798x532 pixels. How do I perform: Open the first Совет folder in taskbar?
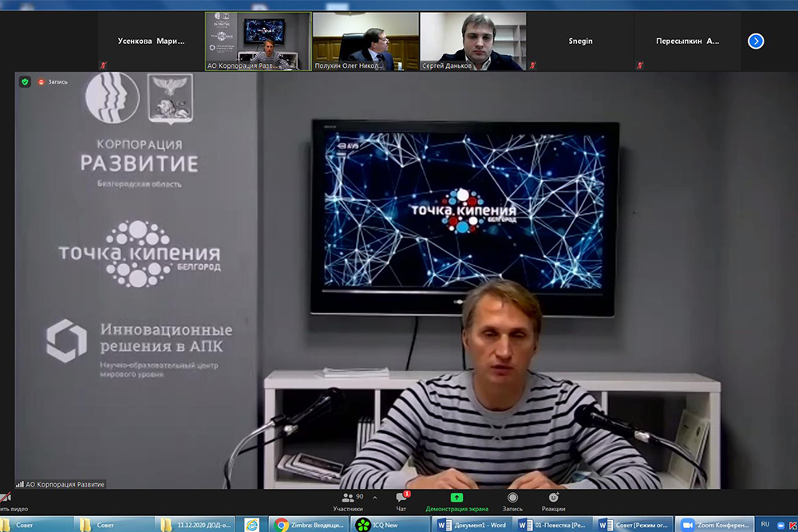point(36,524)
